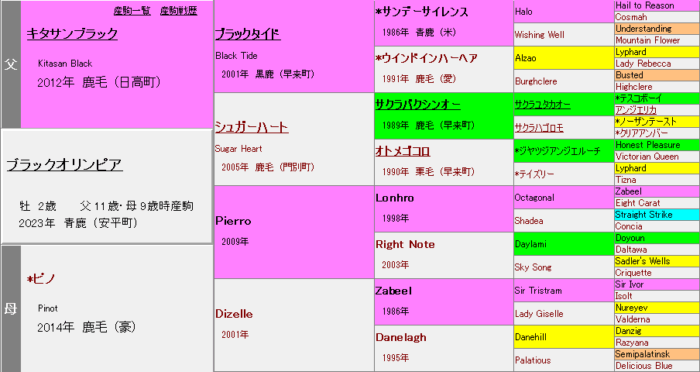Click the Lonhro cell
700x372 pixels.
pos(444,209)
